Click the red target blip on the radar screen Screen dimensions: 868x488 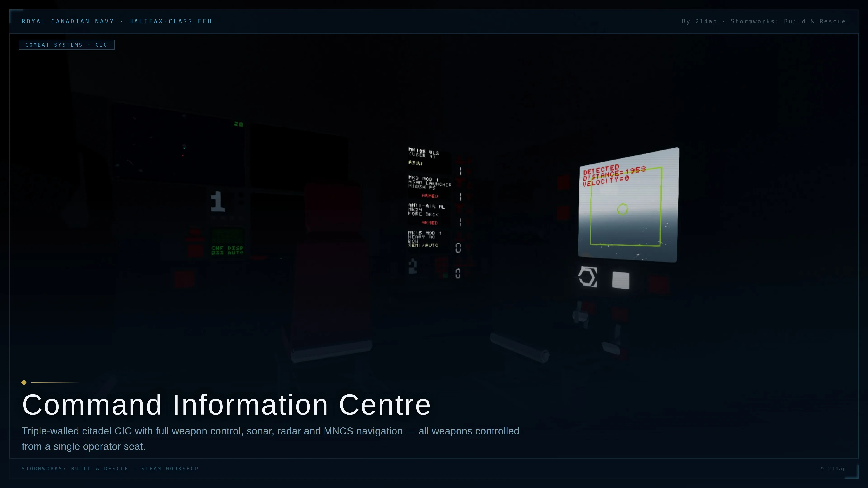183,155
